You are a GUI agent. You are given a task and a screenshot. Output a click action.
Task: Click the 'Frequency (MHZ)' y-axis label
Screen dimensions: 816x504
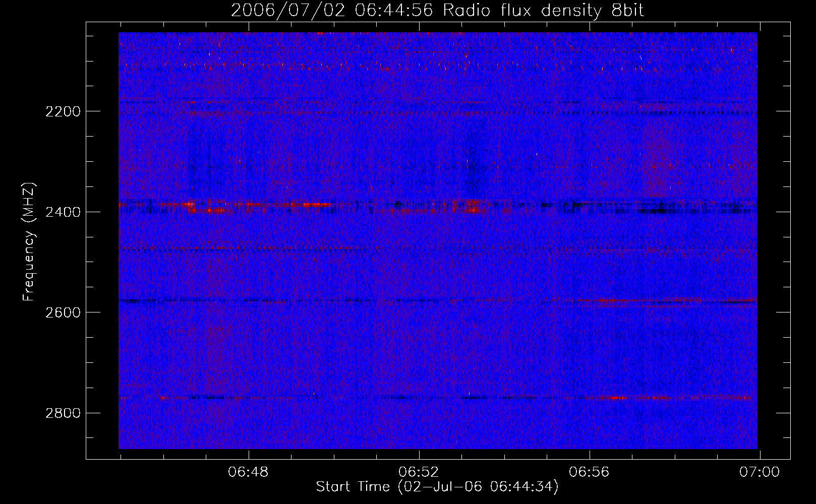coord(29,242)
